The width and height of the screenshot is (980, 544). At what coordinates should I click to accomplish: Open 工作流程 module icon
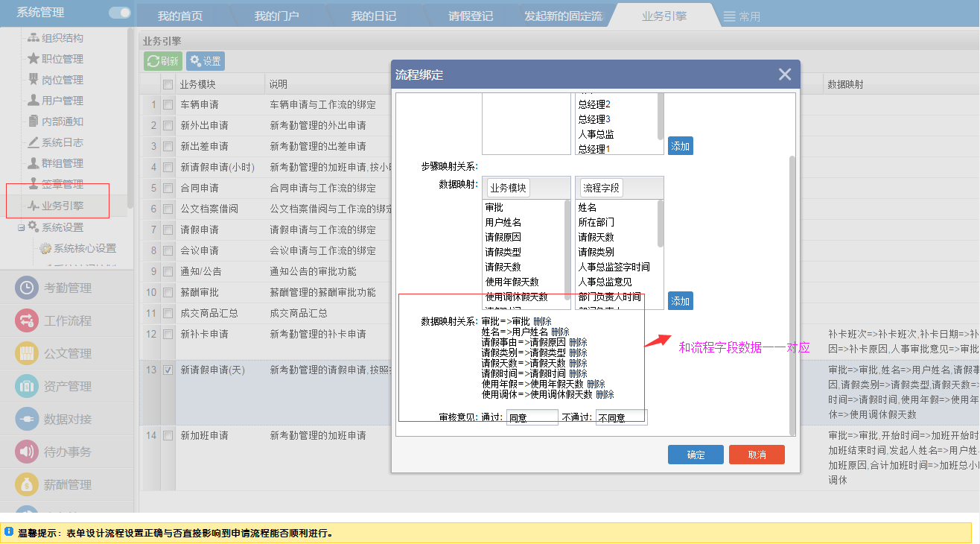pyautogui.click(x=27, y=321)
